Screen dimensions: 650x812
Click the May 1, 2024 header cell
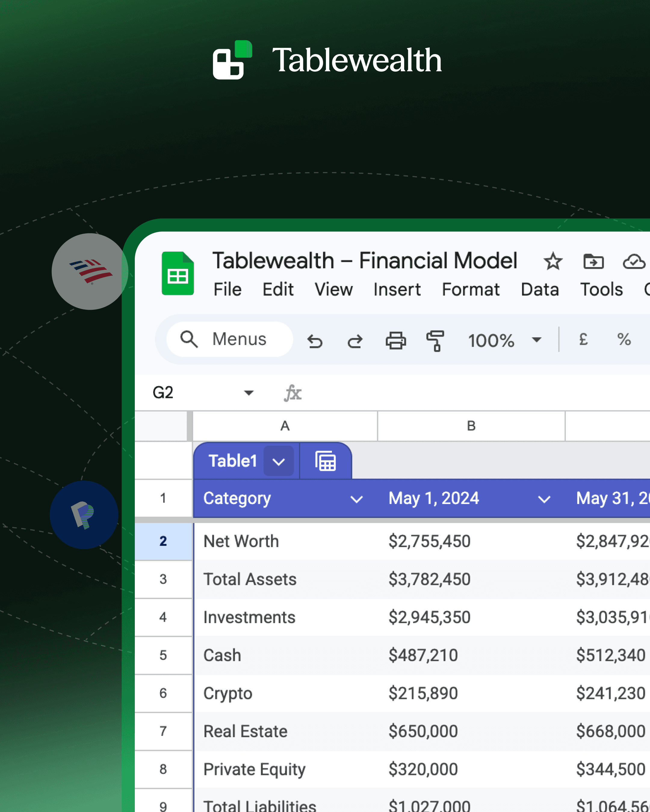pos(471,498)
